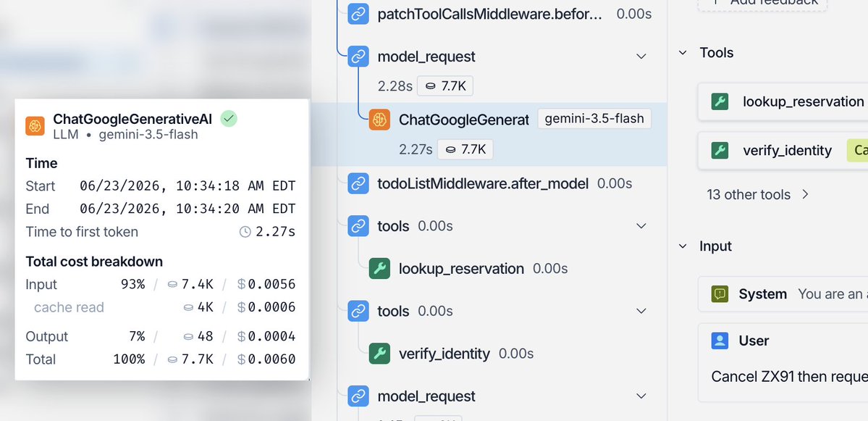Open the User message card
This screenshot has width=868, height=421.
(783, 362)
